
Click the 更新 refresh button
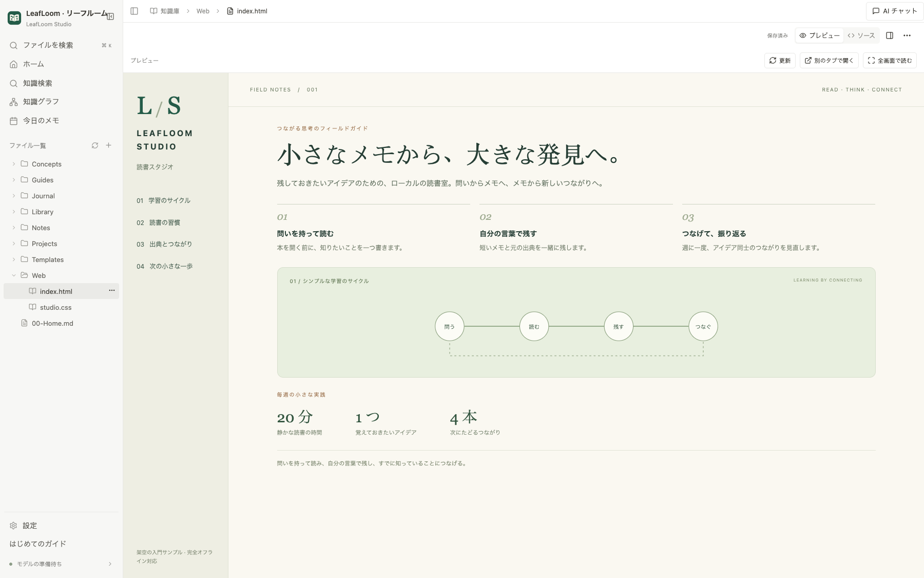(780, 61)
